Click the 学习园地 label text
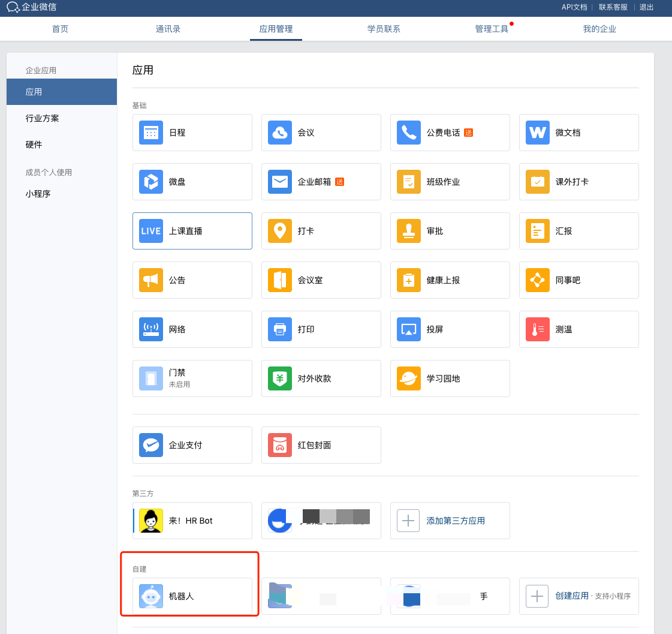Viewport: 672px width, 634px height. pyautogui.click(x=443, y=378)
